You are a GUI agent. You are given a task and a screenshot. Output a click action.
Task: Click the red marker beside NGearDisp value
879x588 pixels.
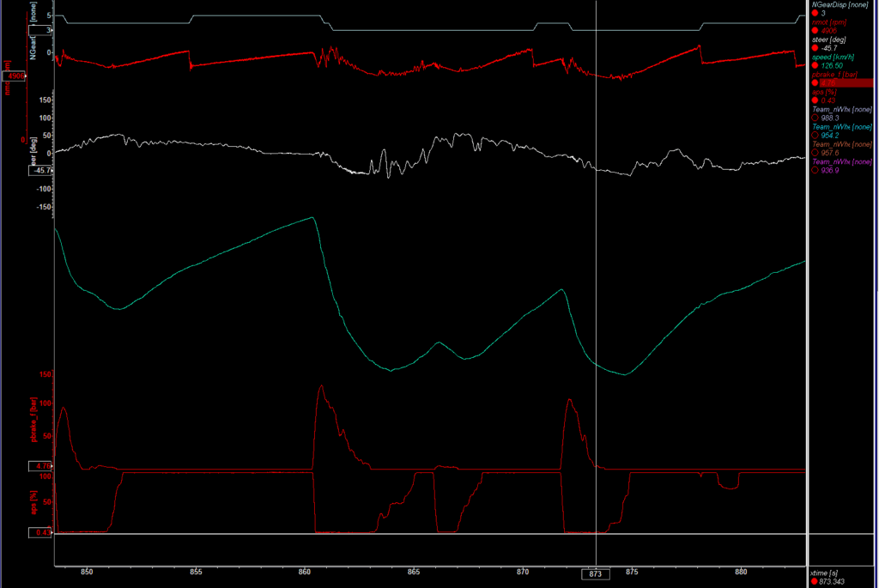[815, 14]
